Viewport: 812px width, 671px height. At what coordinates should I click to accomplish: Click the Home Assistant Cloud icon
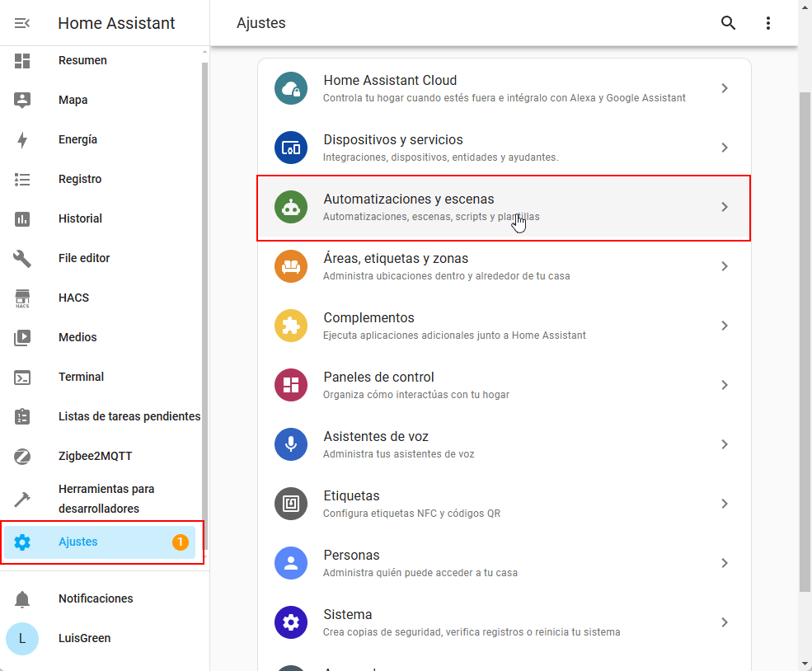click(x=290, y=88)
